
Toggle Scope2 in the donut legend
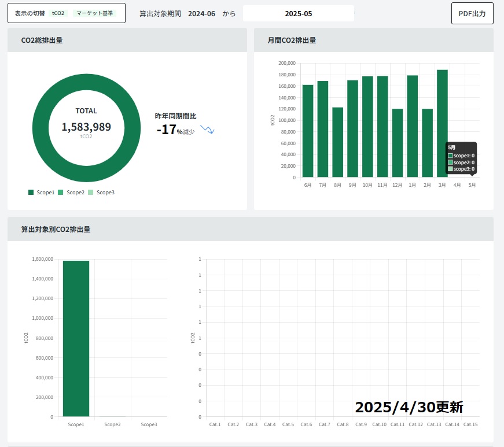click(x=71, y=193)
